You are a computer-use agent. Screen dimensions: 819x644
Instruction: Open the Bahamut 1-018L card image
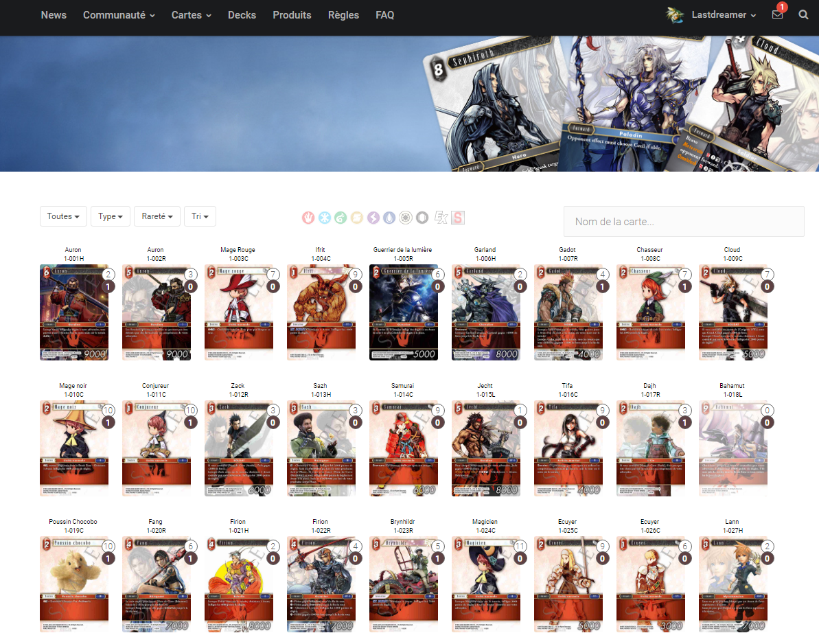[733, 448]
